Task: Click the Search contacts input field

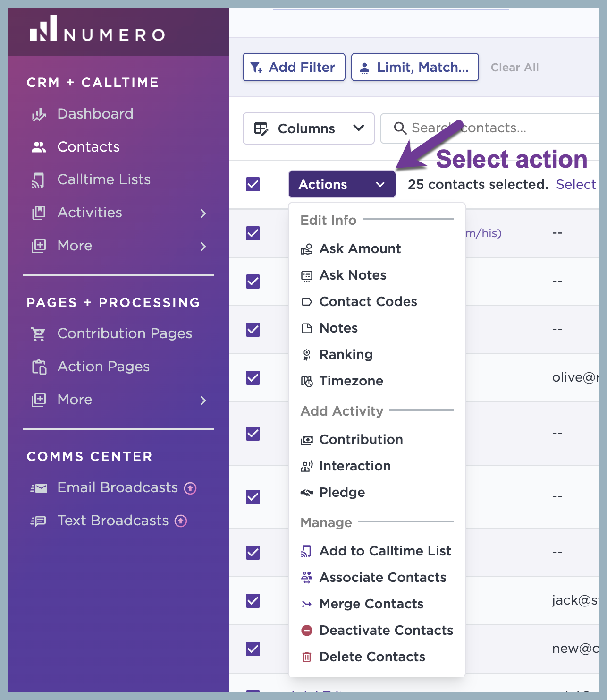Action: pyautogui.click(x=490, y=128)
